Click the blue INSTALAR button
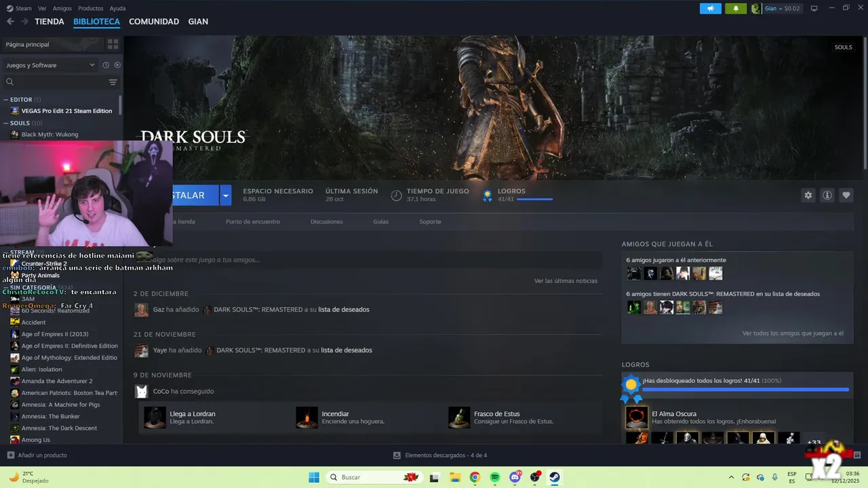Screen dimensions: 868x488 coord(195,195)
